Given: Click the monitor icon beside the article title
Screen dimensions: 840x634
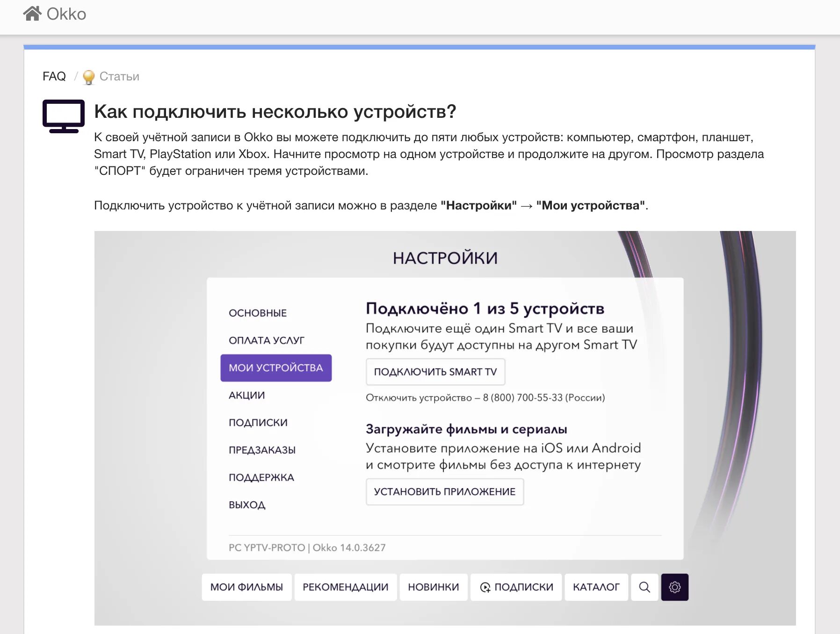Looking at the screenshot, I should click(64, 116).
